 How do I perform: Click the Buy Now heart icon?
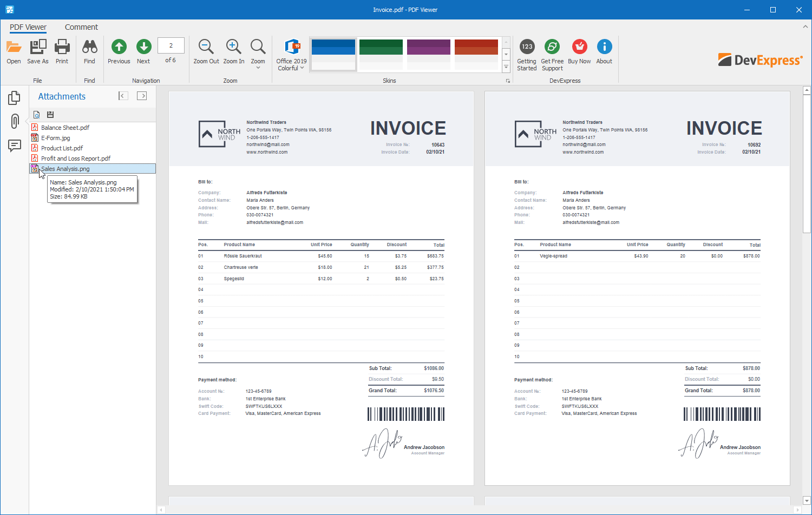point(579,51)
